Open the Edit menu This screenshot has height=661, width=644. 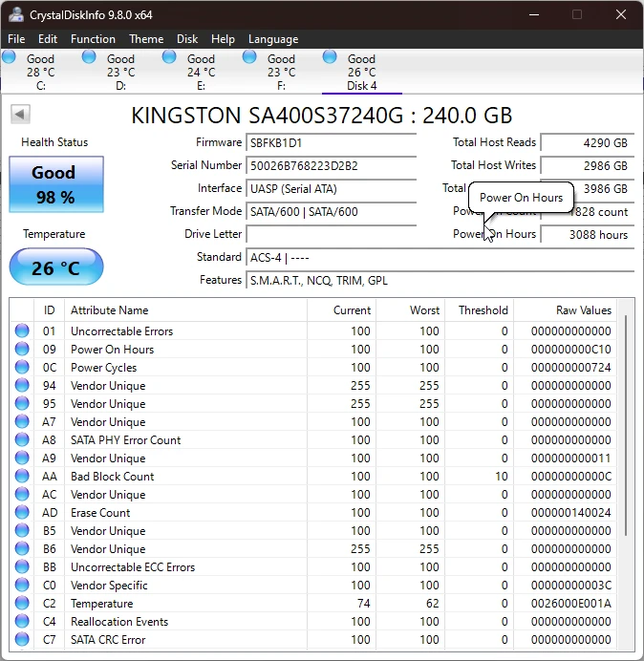(x=47, y=39)
